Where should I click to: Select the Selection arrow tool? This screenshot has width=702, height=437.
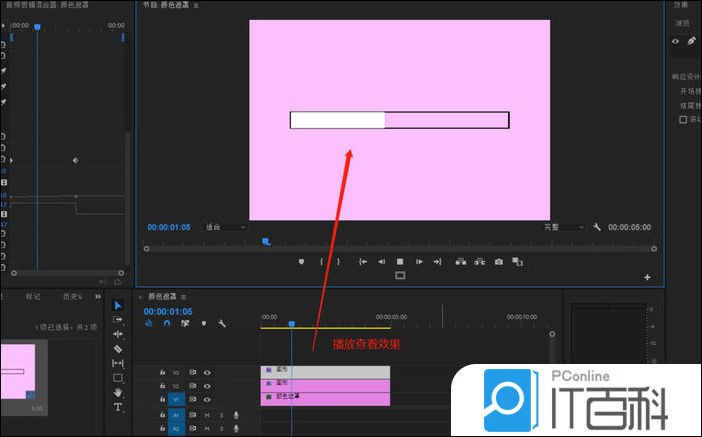(117, 305)
